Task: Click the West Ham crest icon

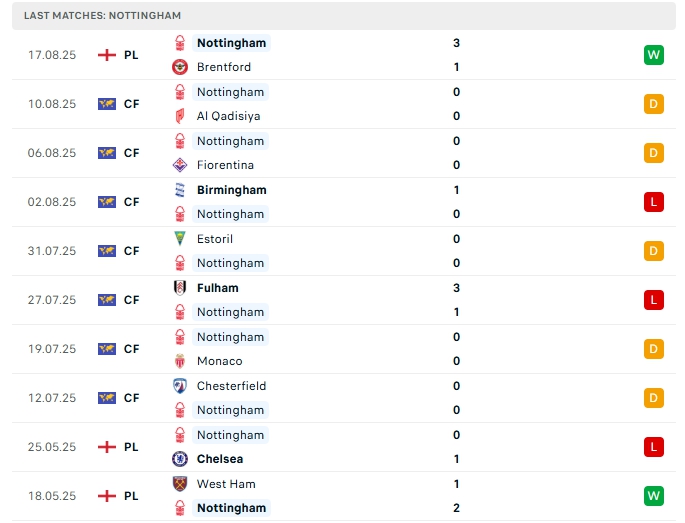Action: coord(180,484)
